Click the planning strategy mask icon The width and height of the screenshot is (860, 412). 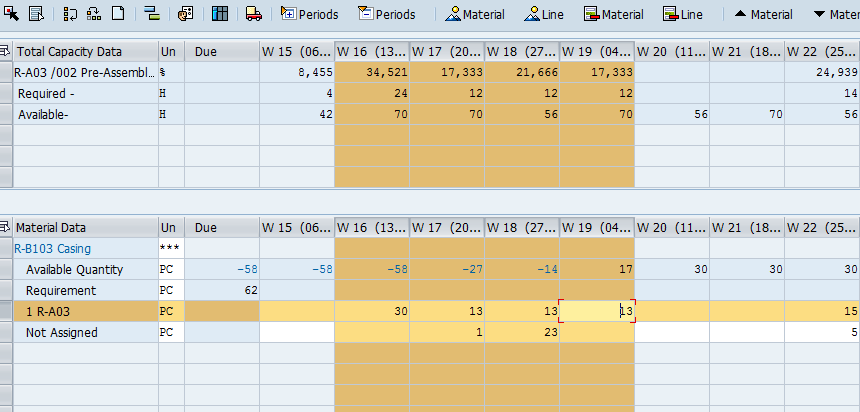[185, 14]
